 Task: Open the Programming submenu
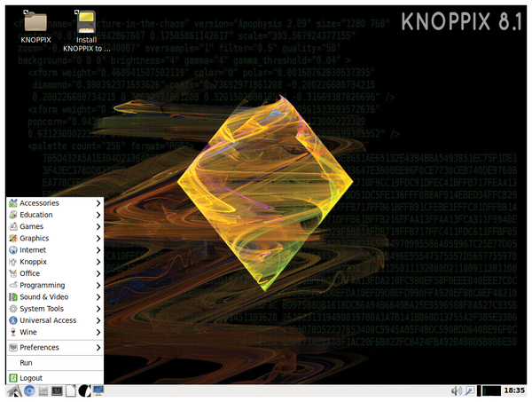(55, 285)
